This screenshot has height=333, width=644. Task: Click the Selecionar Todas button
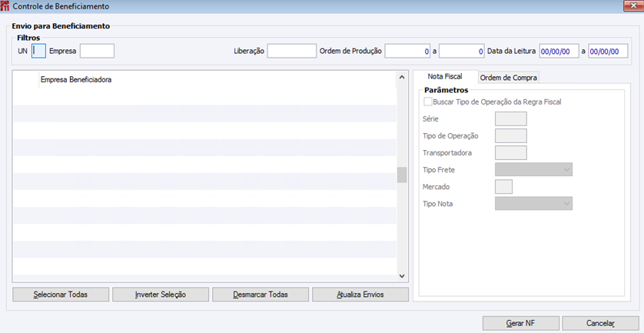(x=61, y=295)
